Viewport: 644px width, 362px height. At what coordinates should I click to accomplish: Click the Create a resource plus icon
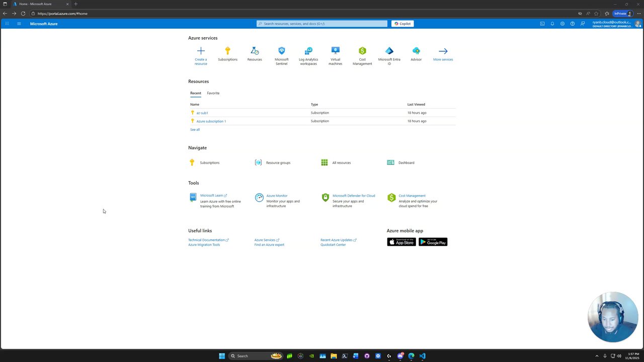tap(201, 51)
